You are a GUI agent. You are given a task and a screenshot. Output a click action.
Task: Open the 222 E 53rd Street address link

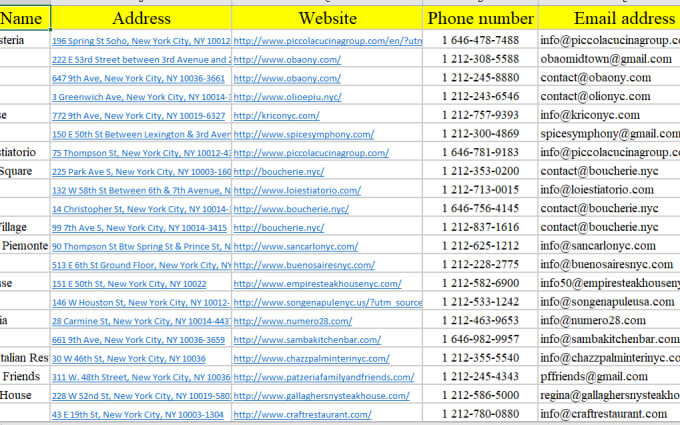pyautogui.click(x=141, y=60)
